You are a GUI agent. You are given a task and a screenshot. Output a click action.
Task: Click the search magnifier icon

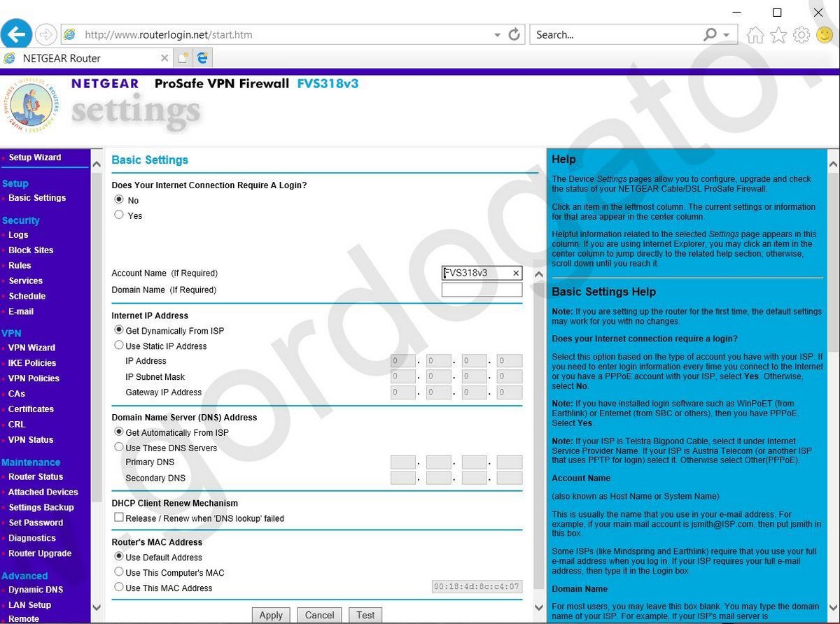tap(710, 34)
